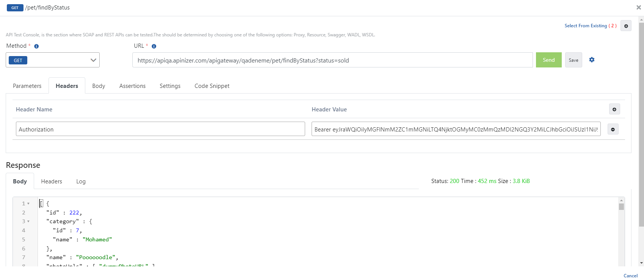Show the response Headers tab
Screen dimensions: 644x280
[x=52, y=181]
